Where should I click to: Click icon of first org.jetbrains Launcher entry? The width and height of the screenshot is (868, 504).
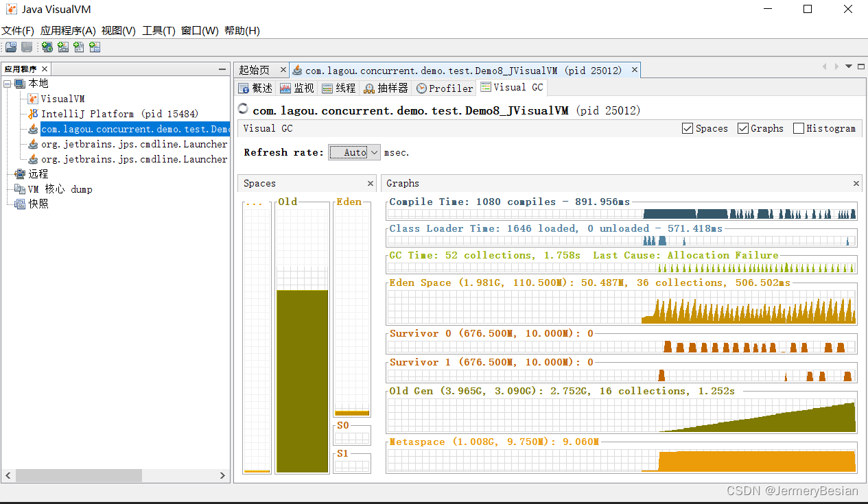pyautogui.click(x=34, y=144)
